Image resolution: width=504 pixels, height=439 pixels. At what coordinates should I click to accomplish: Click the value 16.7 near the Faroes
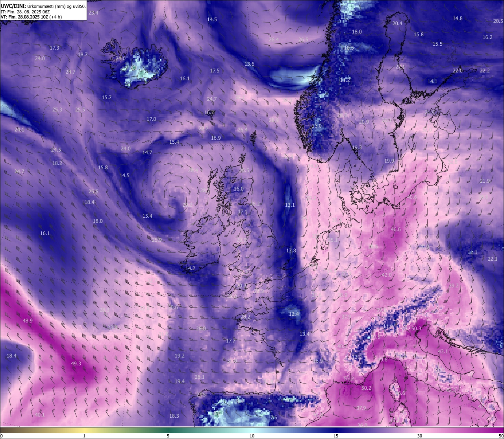pyautogui.click(x=209, y=112)
